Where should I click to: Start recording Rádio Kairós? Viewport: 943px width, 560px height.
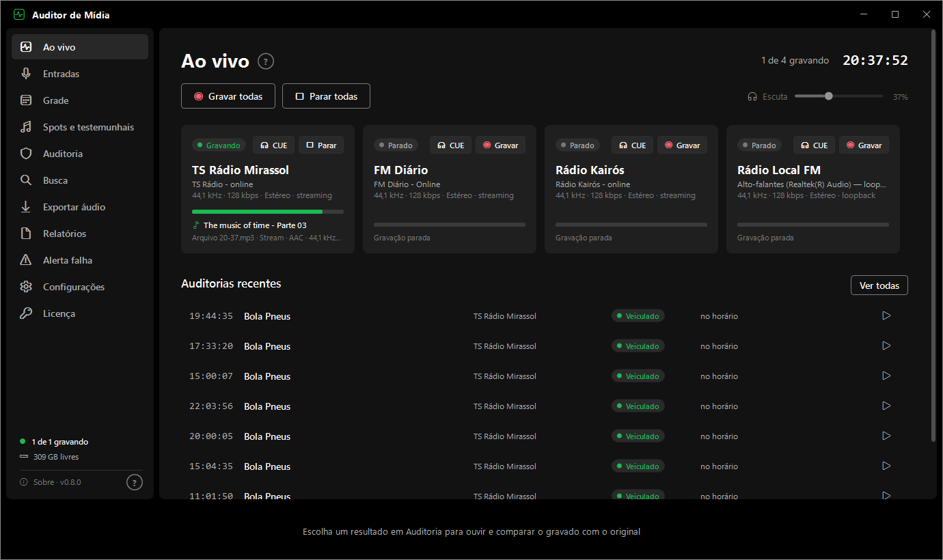(683, 145)
